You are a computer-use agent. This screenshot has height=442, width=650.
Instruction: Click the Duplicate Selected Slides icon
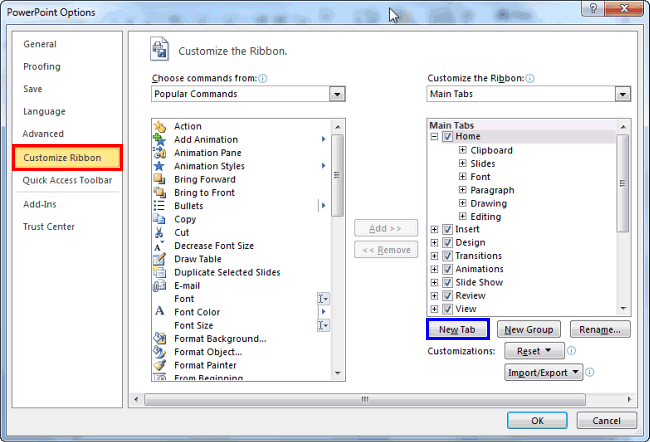pos(160,272)
